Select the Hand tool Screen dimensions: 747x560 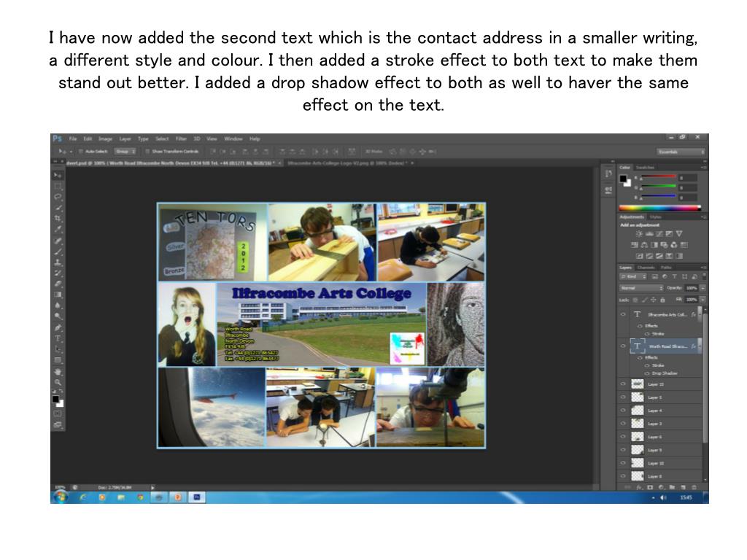(x=58, y=371)
